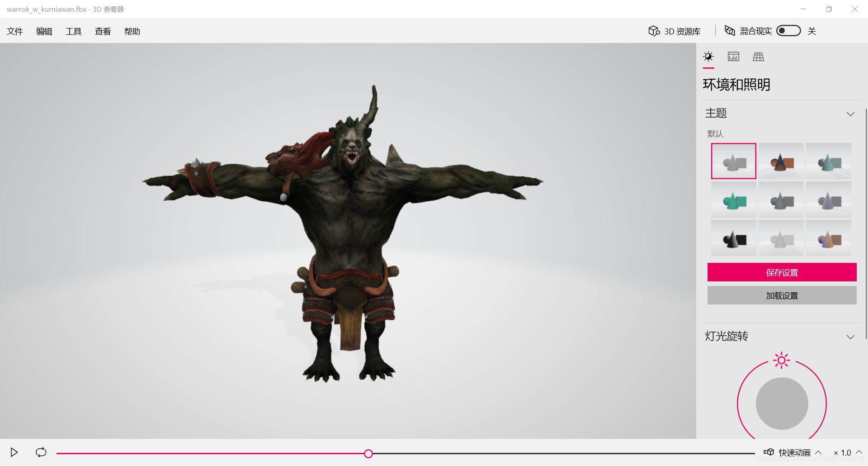Open the 帮助 menu
Image resolution: width=868 pixels, height=466 pixels.
(x=132, y=31)
